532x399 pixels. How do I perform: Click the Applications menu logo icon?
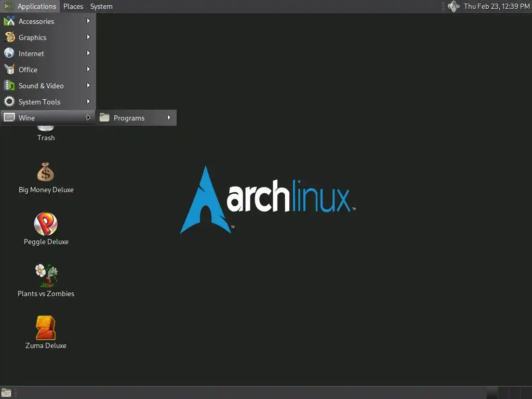[8, 6]
